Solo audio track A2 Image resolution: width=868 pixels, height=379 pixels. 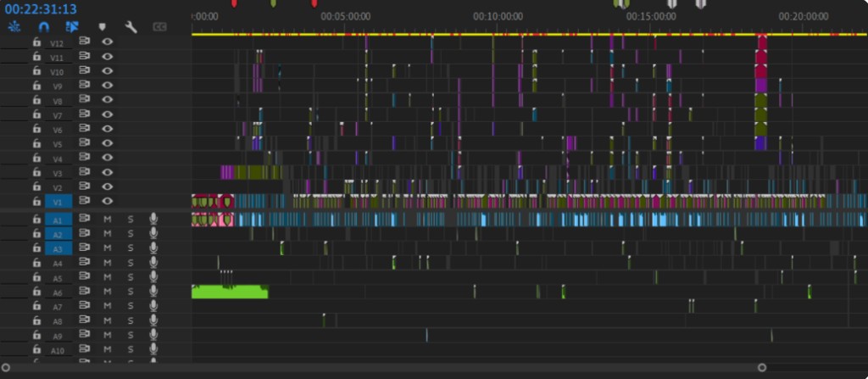click(x=130, y=234)
